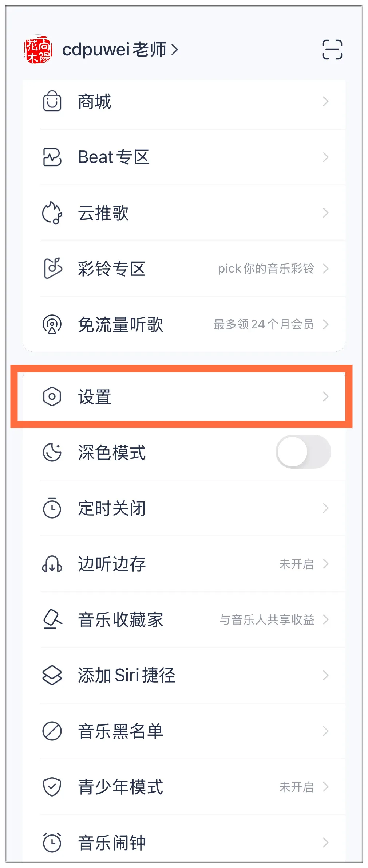The width and height of the screenshot is (368, 868).
Task: Tap the red seal profile avatar
Action: point(38,50)
